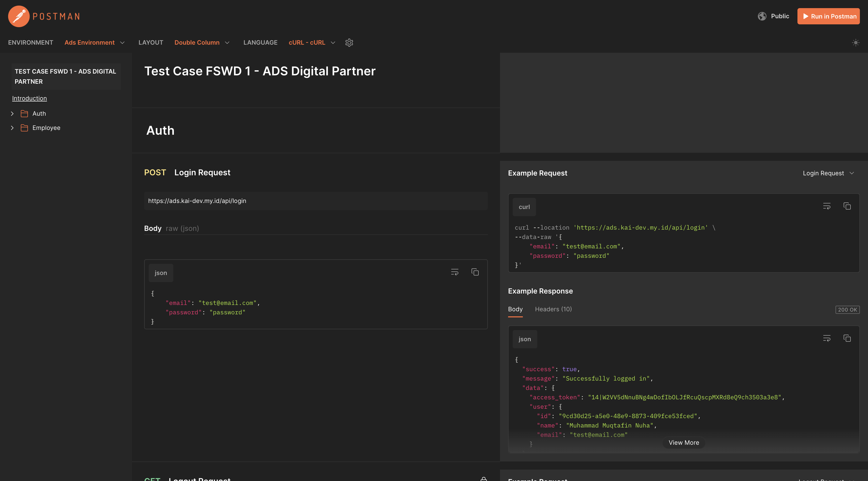
Task: Click the json label on response block
Action: click(x=525, y=339)
